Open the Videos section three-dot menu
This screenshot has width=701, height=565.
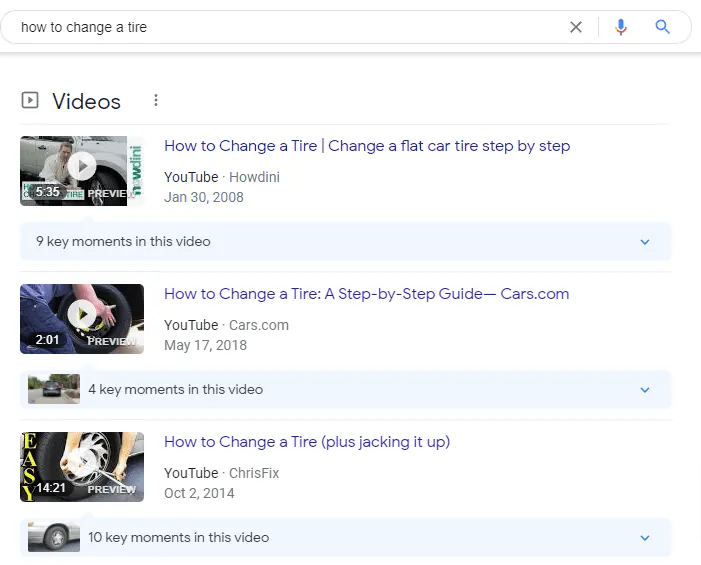[x=156, y=100]
